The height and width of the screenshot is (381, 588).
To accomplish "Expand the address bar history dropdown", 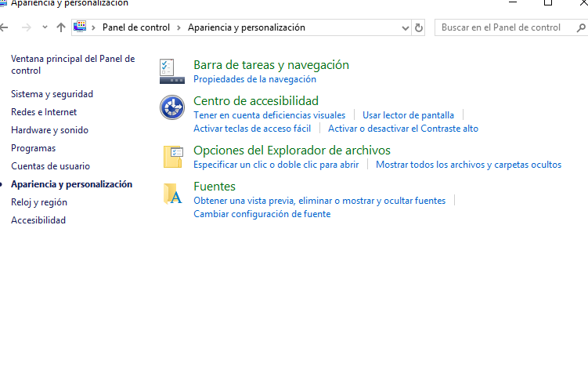I will 405,27.
